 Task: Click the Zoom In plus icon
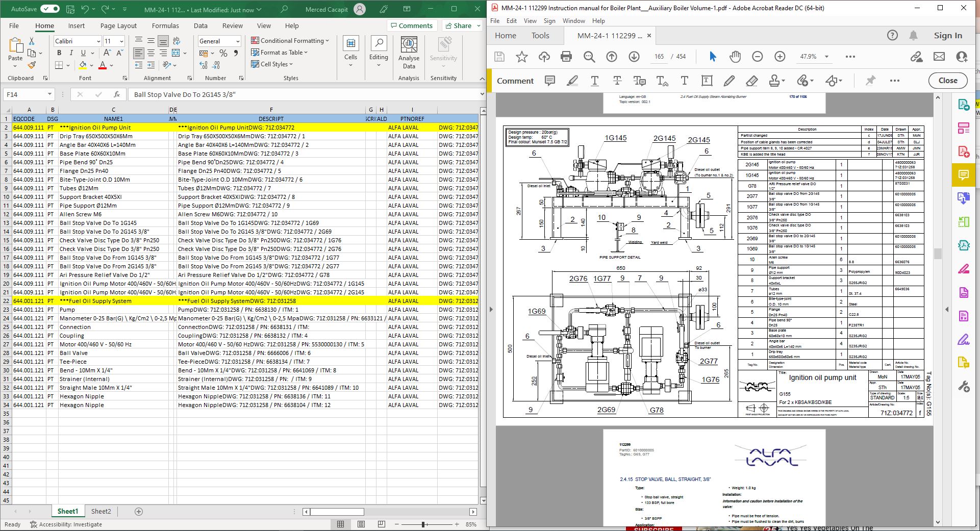point(780,57)
